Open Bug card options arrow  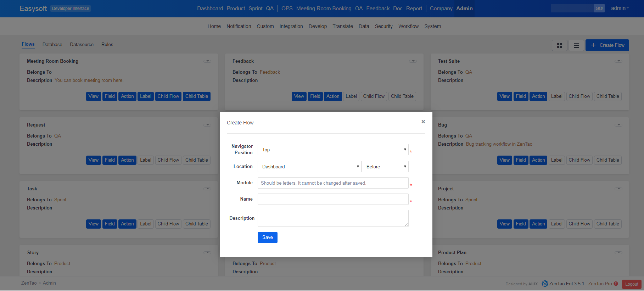[x=618, y=125]
